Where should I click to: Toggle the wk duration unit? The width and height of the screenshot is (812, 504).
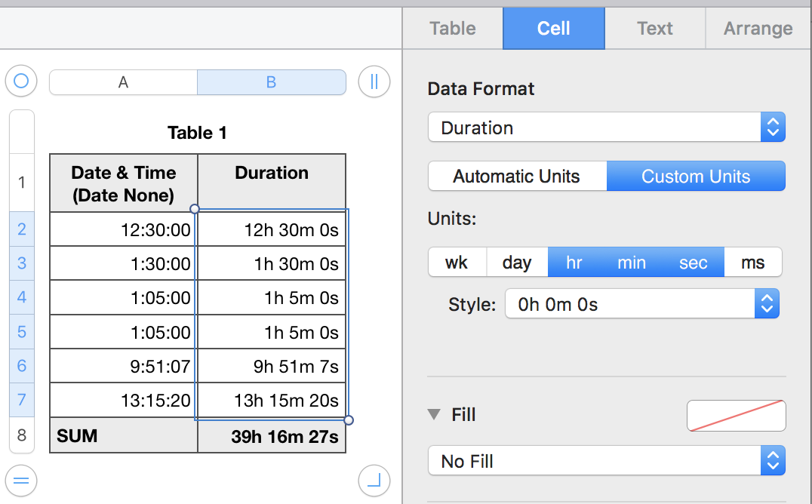(x=457, y=263)
